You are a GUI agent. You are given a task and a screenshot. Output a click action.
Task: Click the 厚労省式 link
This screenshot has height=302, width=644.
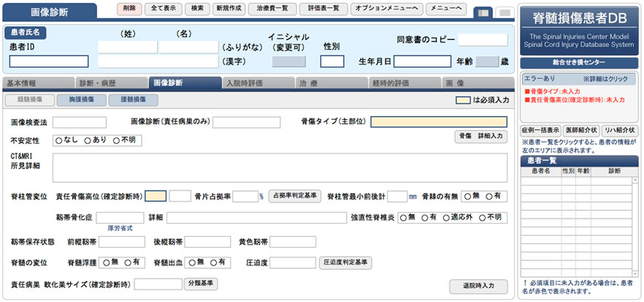[x=120, y=229]
